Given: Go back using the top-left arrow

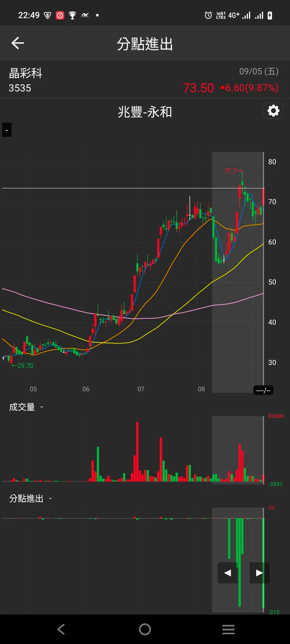Looking at the screenshot, I should pos(18,43).
